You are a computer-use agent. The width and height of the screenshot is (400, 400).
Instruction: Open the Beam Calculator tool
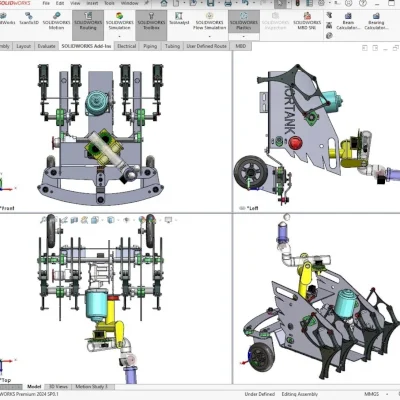tap(348, 21)
